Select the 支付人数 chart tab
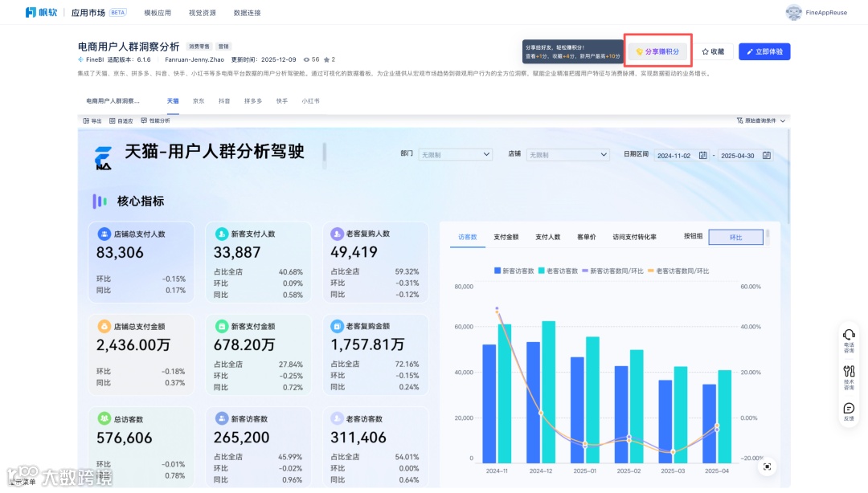The height and width of the screenshot is (493, 868). click(x=547, y=237)
